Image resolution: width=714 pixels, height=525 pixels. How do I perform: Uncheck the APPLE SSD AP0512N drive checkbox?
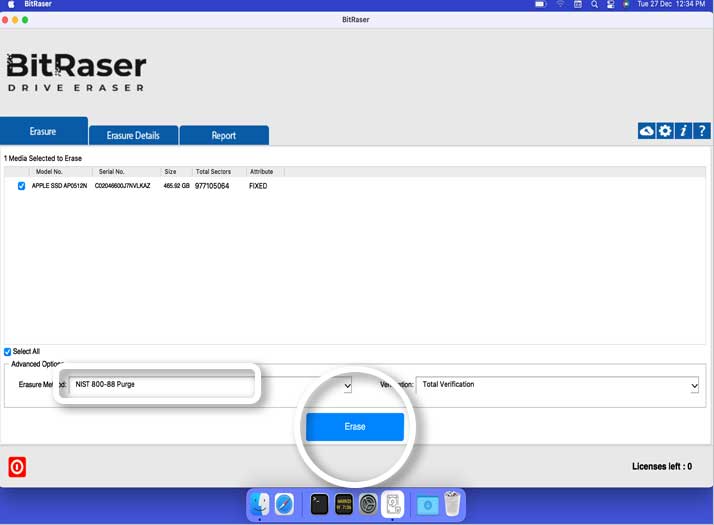(x=21, y=186)
